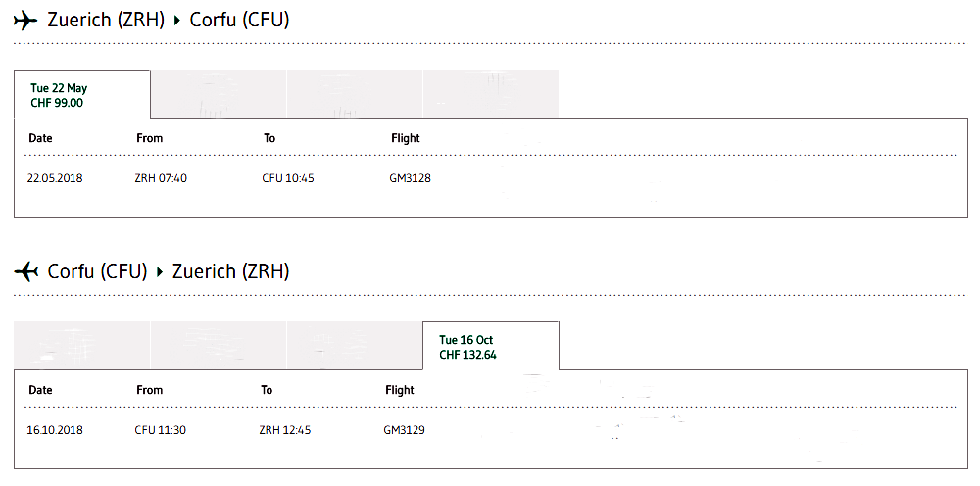Click flight number GM3128

click(x=410, y=178)
